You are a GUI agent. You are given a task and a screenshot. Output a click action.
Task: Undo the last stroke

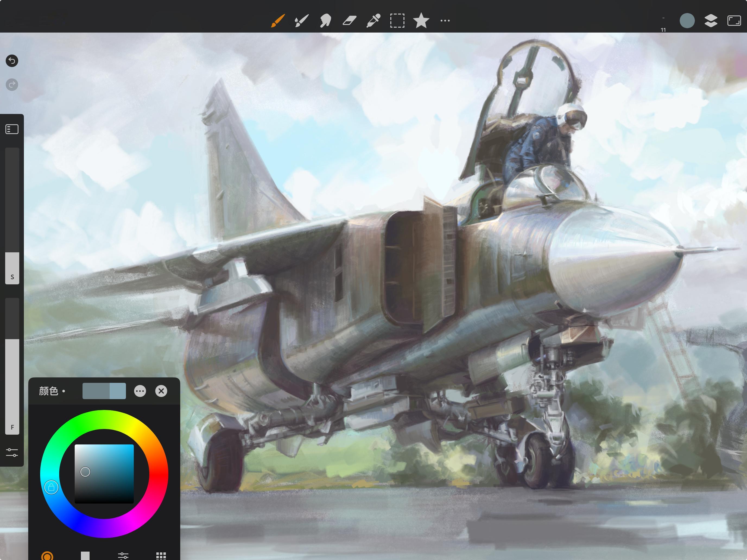pyautogui.click(x=12, y=61)
